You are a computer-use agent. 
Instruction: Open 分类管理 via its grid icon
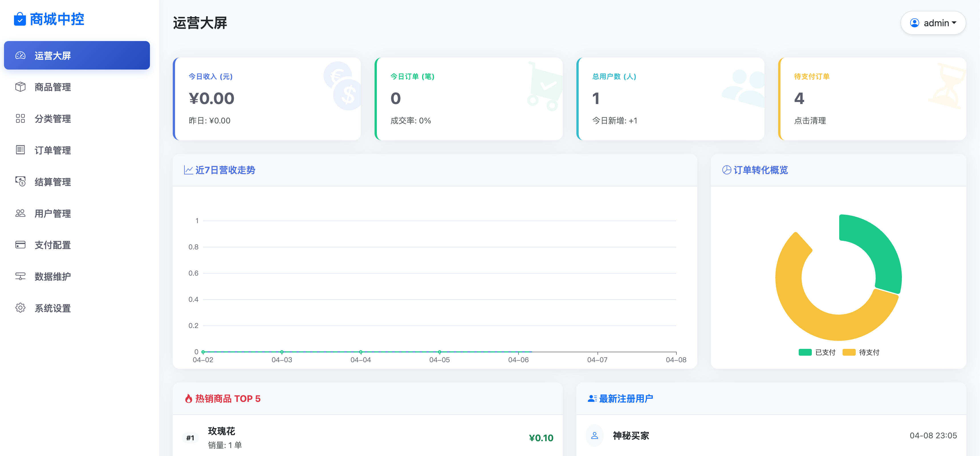click(x=20, y=119)
